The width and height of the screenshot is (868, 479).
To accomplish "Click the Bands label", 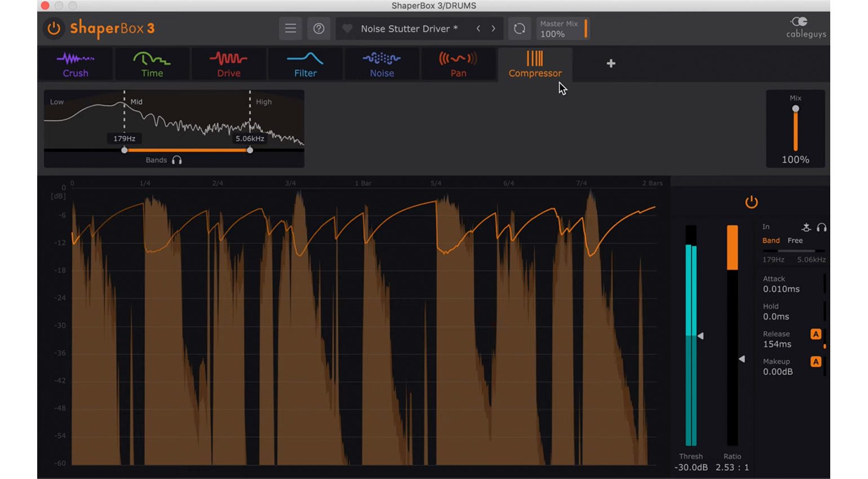I will point(156,160).
